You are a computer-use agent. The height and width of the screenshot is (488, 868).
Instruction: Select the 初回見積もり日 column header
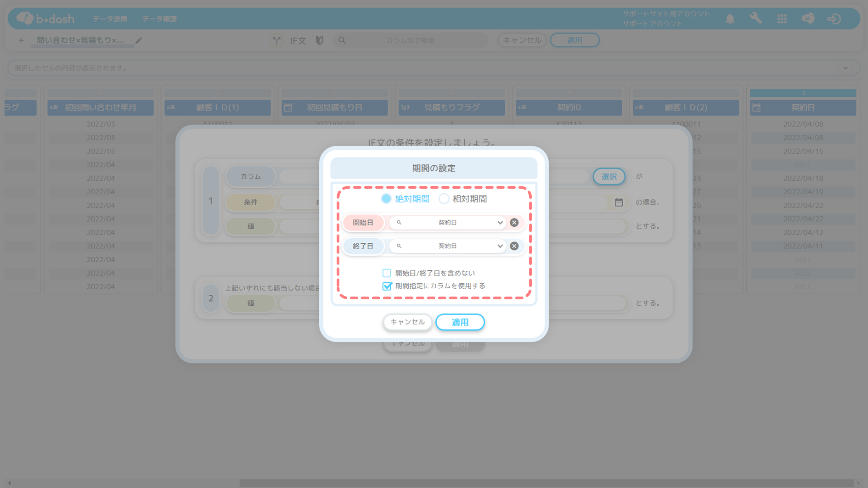(x=335, y=107)
